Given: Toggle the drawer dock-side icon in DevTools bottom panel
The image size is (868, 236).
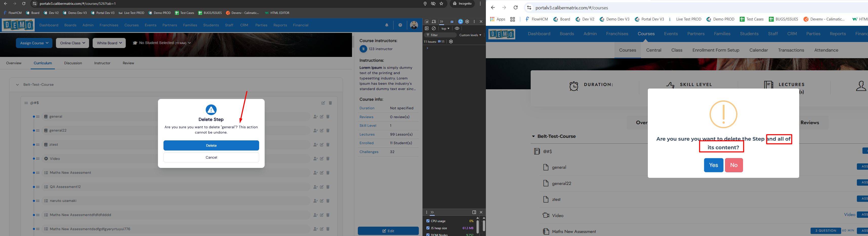Looking at the screenshot, I should (474, 212).
